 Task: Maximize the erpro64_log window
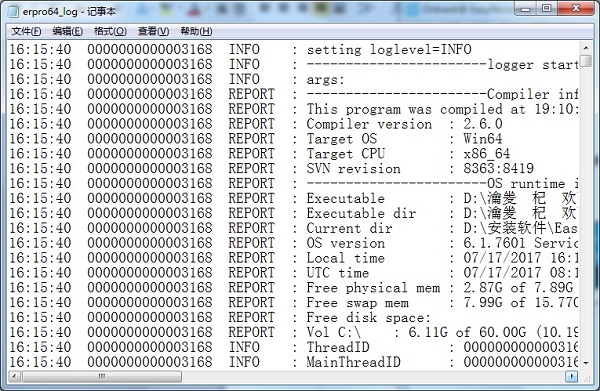547,8
